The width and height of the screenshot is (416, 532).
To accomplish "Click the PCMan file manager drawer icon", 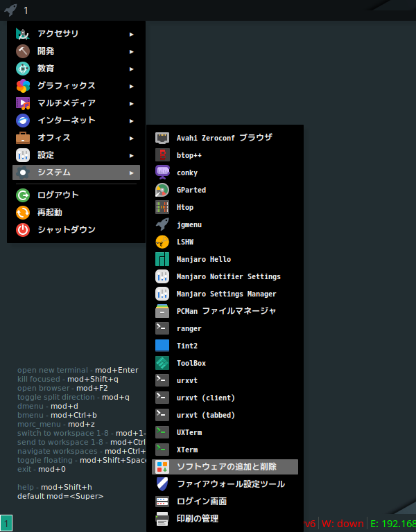I will [162, 311].
